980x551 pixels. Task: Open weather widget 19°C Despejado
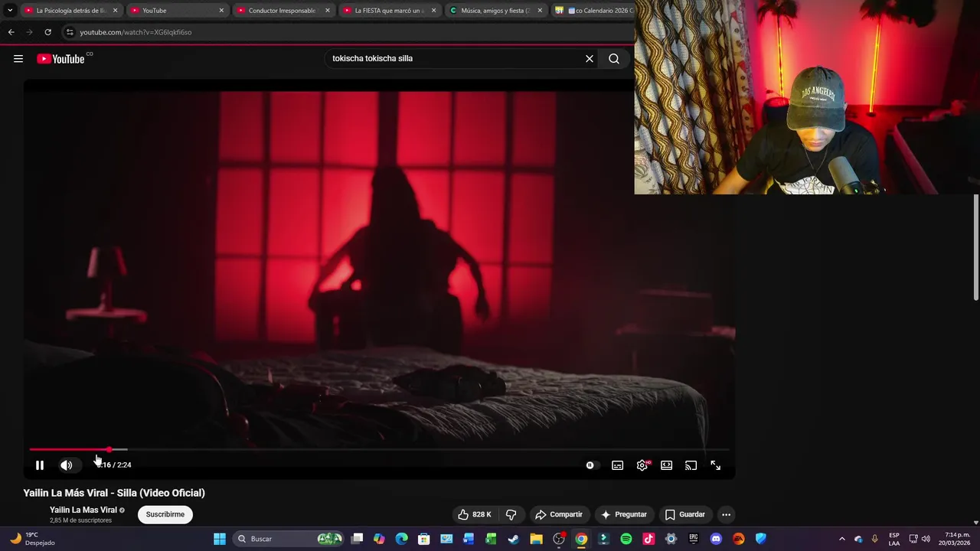[x=32, y=539]
